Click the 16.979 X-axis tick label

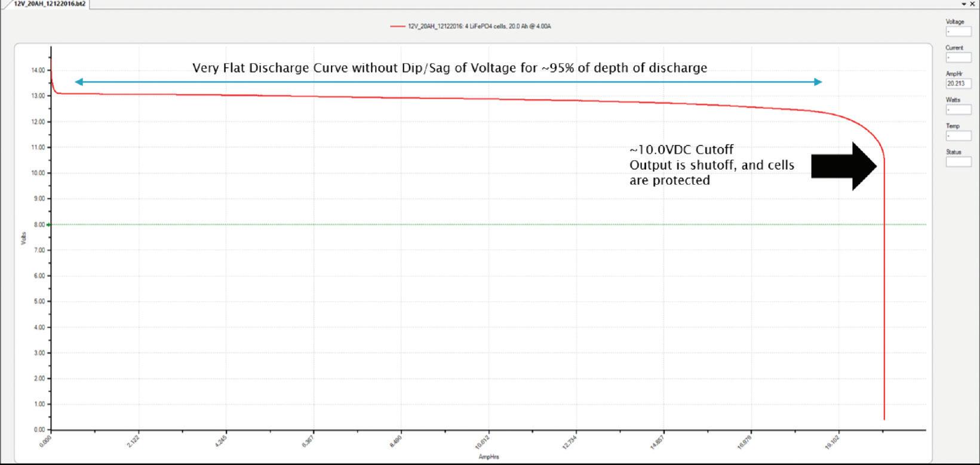coord(745,442)
